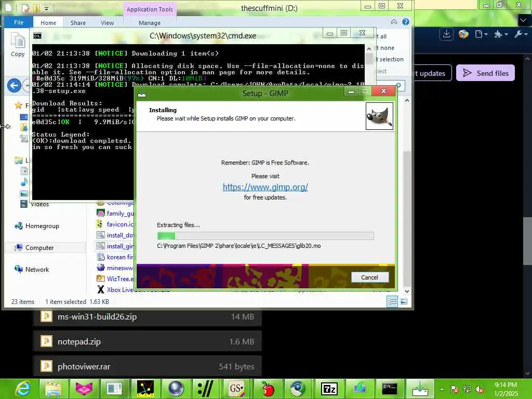Open the wrench tools dropdown

521,34
